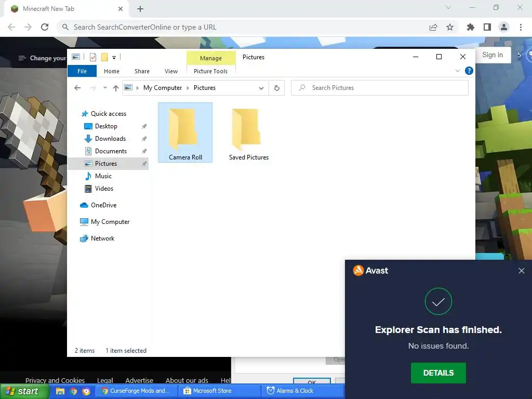Click Properties icon in quick access toolbar
This screenshot has width=532, height=399.
(92, 57)
